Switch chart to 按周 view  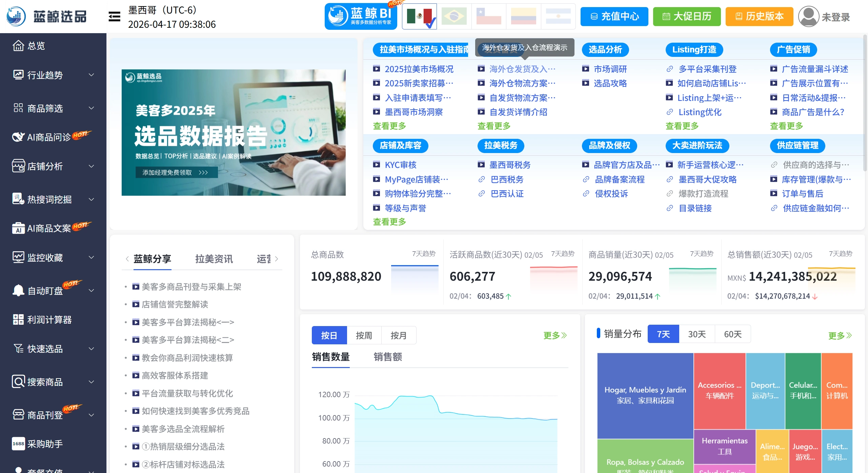pos(364,336)
